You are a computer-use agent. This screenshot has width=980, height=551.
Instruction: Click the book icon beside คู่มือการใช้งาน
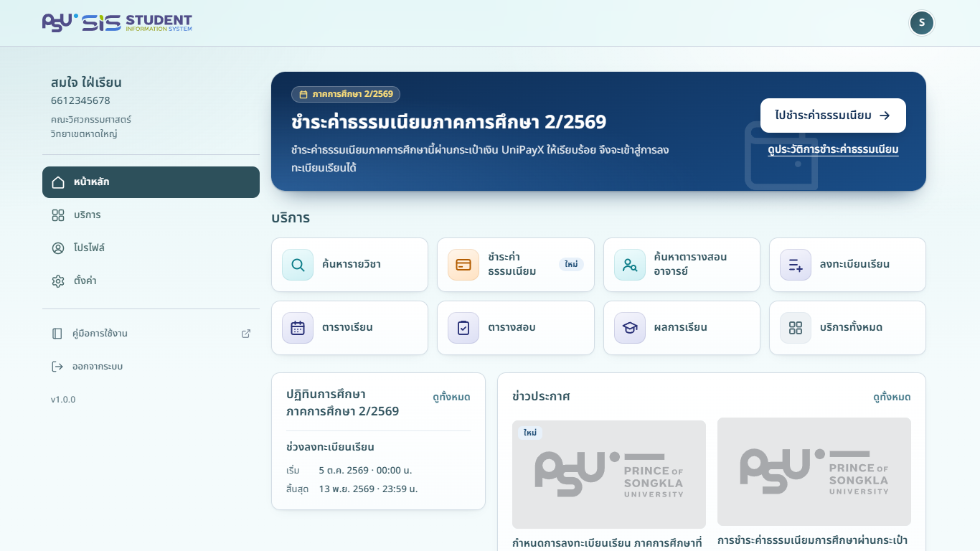pyautogui.click(x=57, y=334)
